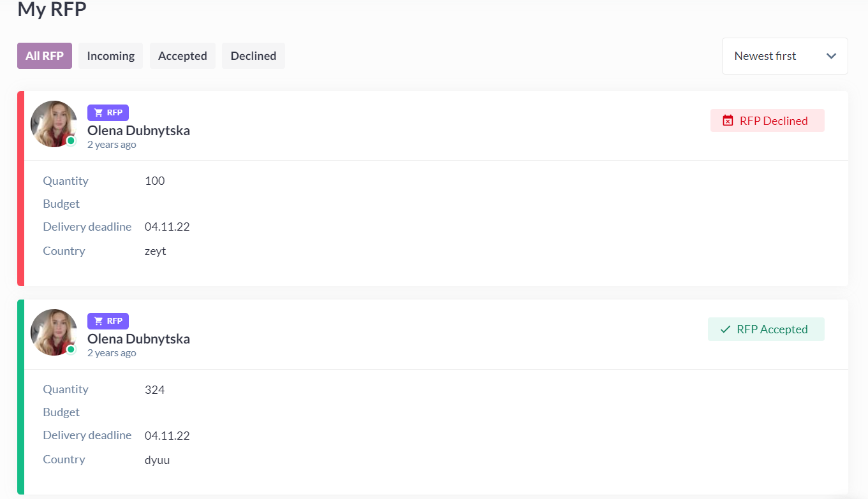The width and height of the screenshot is (868, 499).
Task: Click Olena Dubnytska's name on the accepted card
Action: [138, 339]
